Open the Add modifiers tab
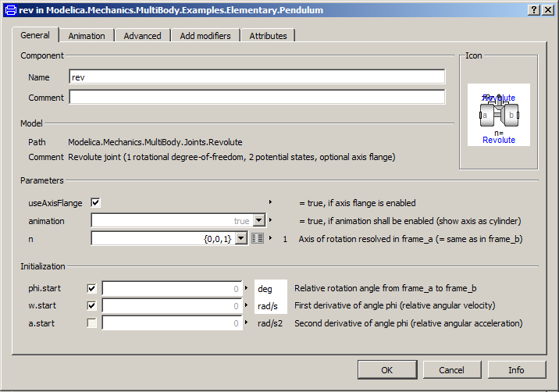The image size is (559, 392). (x=205, y=36)
